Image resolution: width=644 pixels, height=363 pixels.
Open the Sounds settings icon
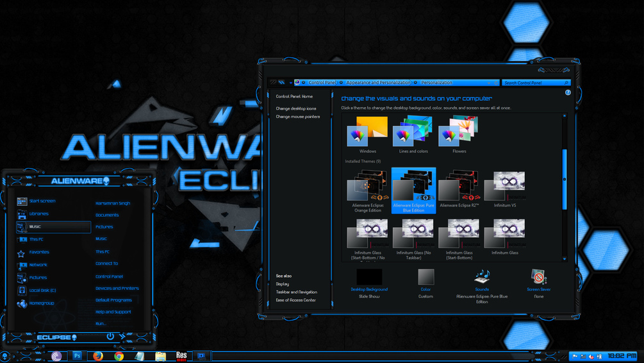click(482, 276)
